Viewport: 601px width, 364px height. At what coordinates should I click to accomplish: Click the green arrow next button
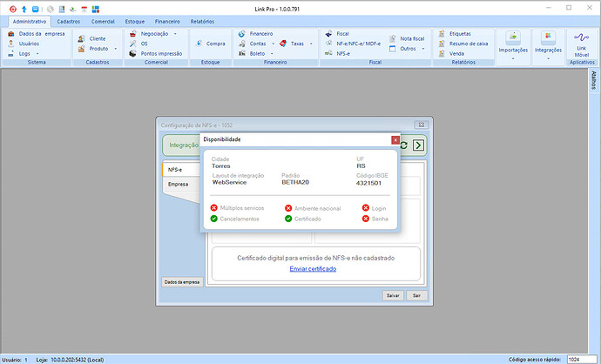pyautogui.click(x=418, y=145)
